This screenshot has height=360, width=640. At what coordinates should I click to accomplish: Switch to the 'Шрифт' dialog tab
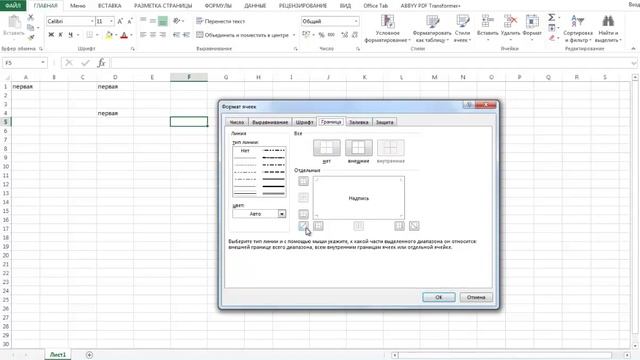[x=304, y=122]
